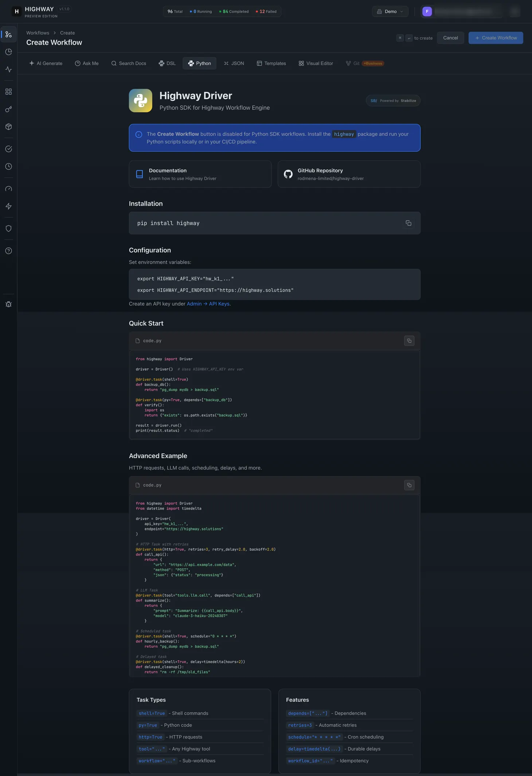The height and width of the screenshot is (776, 532).
Task: Click the Powered by Stabilize badge
Action: coord(393,101)
